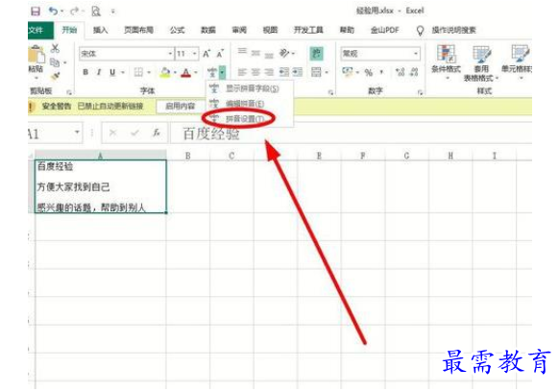Viewport: 559px width, 392px height.
Task: Open the Customize Quick Access Toolbar arrow
Action: click(x=112, y=12)
